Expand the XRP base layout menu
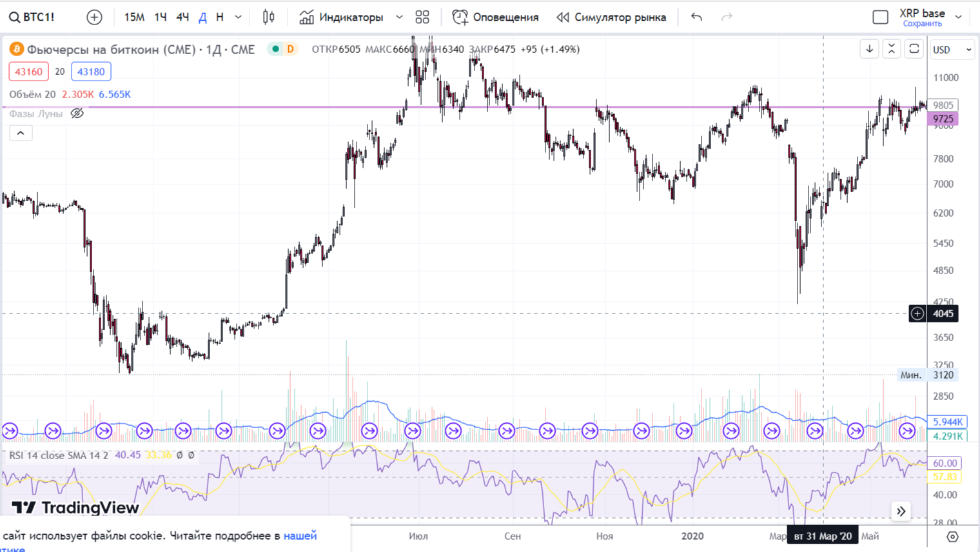 (x=959, y=17)
